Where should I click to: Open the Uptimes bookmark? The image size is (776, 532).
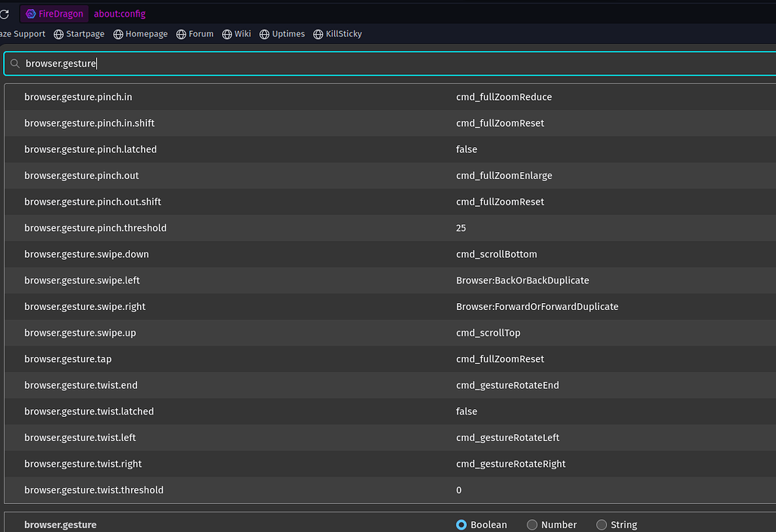(x=282, y=34)
